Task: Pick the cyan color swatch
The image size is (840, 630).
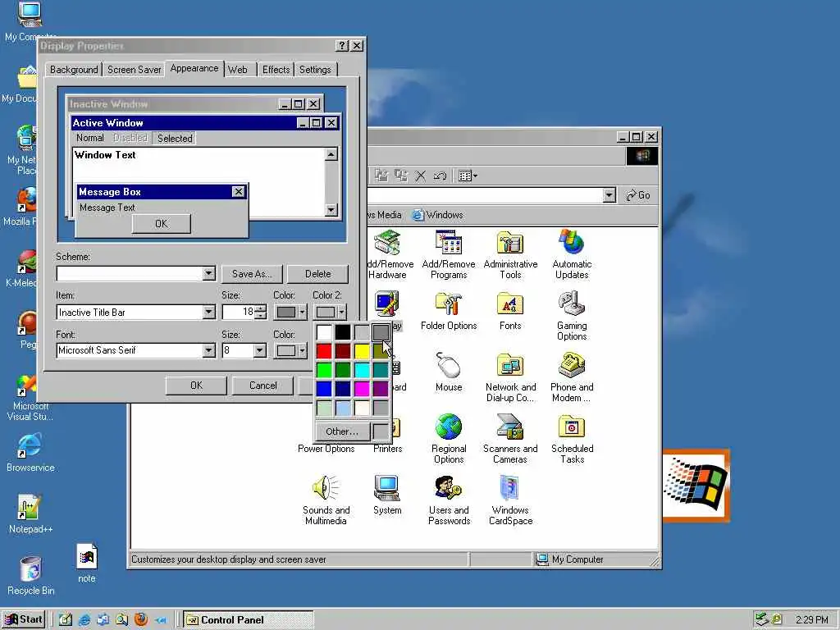Action: pos(362,370)
